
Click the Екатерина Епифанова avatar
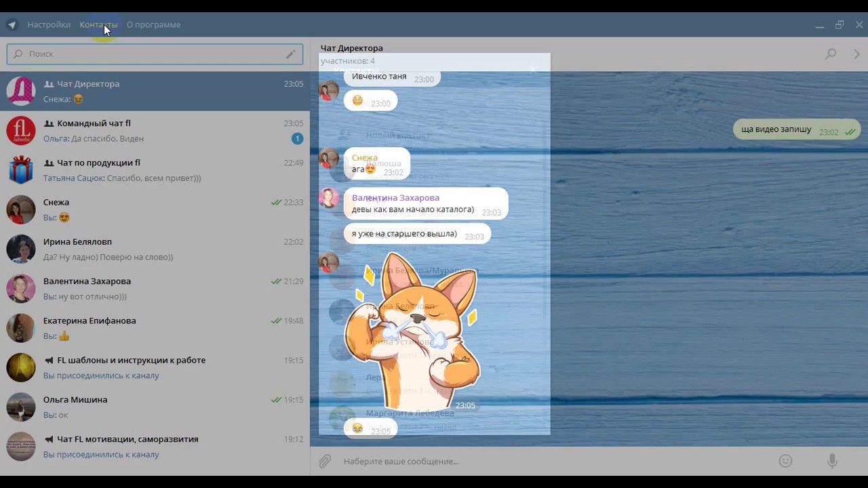21,328
